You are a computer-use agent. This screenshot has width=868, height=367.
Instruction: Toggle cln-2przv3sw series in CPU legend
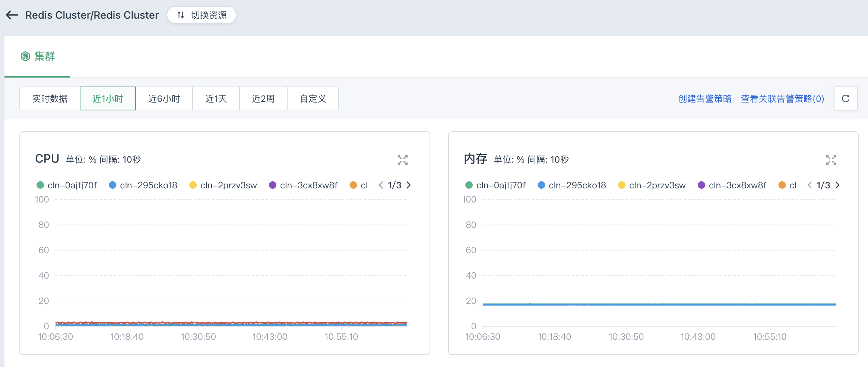[x=223, y=185]
